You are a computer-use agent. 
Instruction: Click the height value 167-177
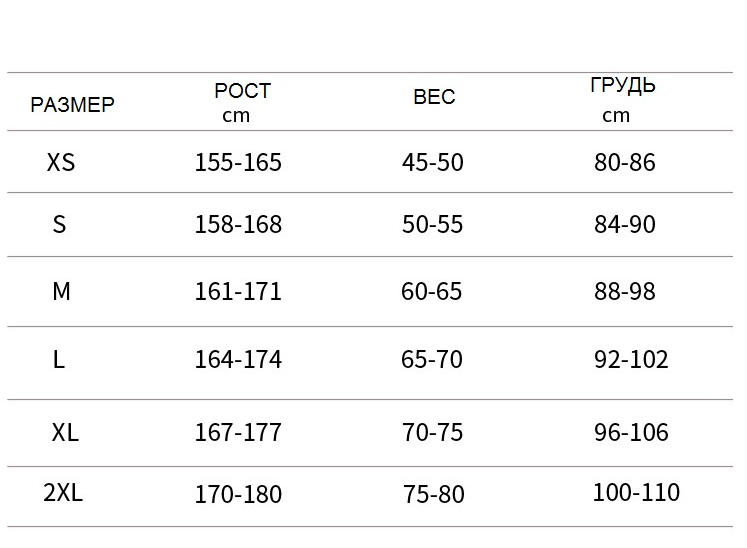(x=238, y=433)
